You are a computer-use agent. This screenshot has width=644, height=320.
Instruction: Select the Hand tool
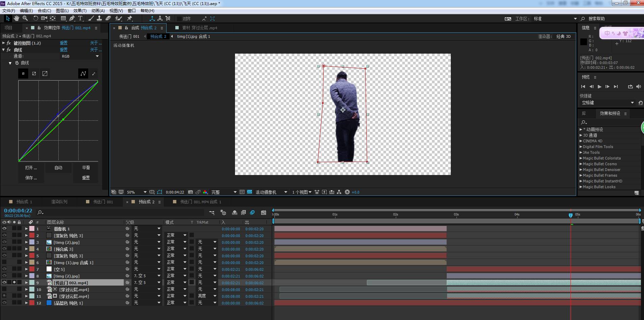(x=16, y=19)
